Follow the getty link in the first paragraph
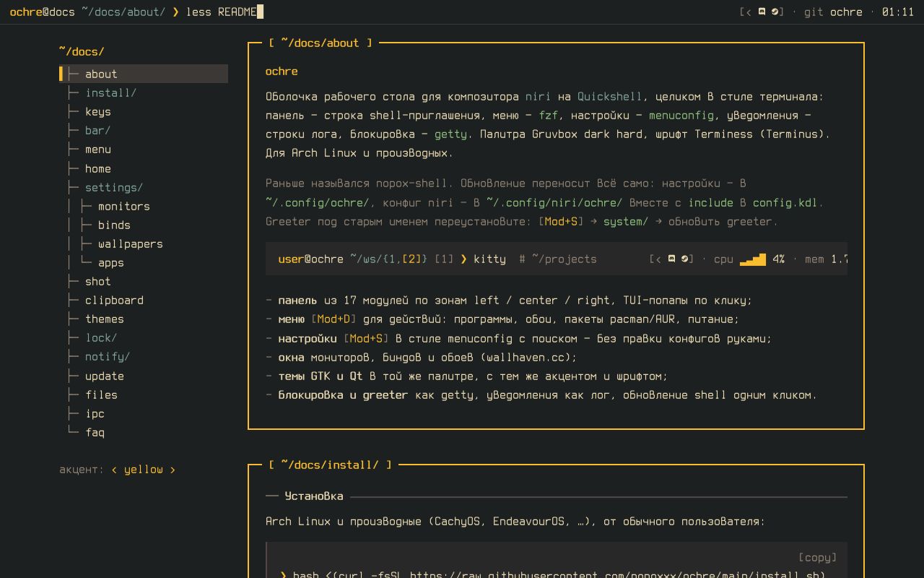This screenshot has height=578, width=924. 450,134
